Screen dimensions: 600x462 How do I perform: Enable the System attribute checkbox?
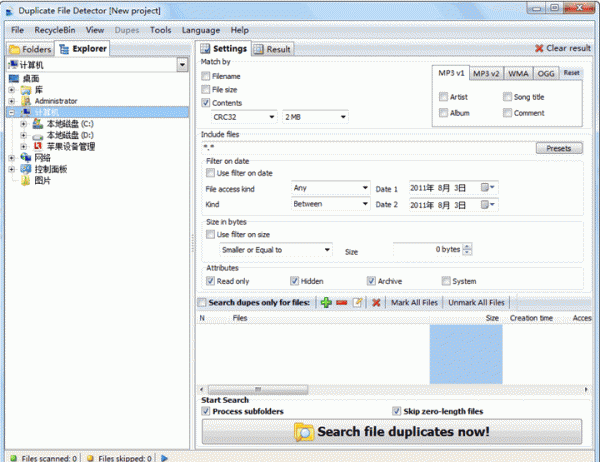tap(446, 281)
